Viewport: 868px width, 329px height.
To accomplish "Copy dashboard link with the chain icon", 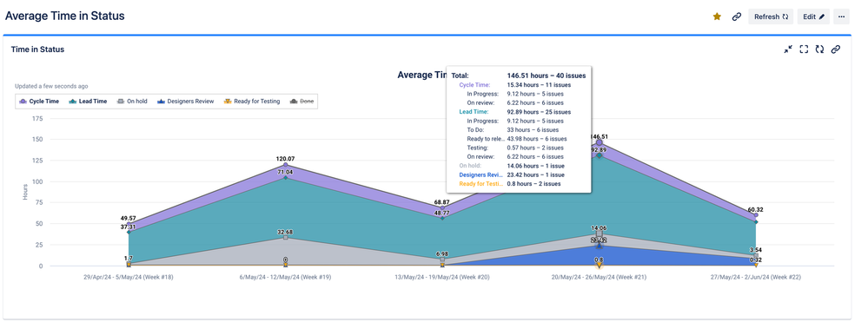I will click(x=736, y=16).
